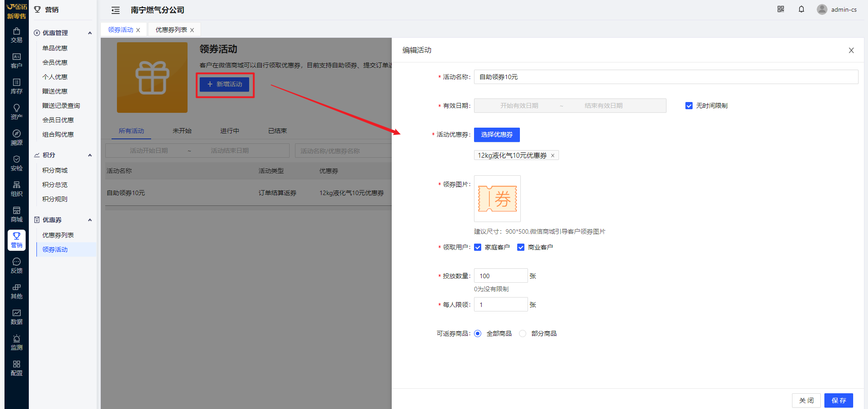
Task: Open the 商城 mall sidebar icon
Action: click(17, 214)
